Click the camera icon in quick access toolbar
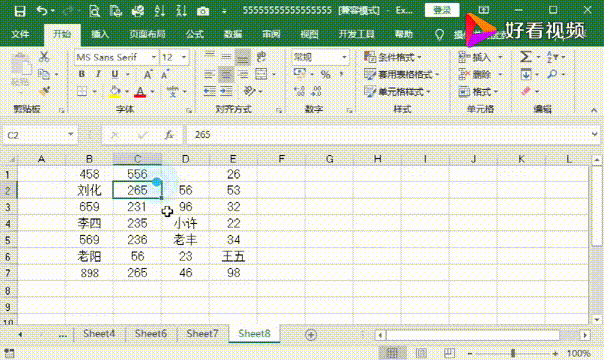Screen dimensions: 604x360 coord(203,11)
